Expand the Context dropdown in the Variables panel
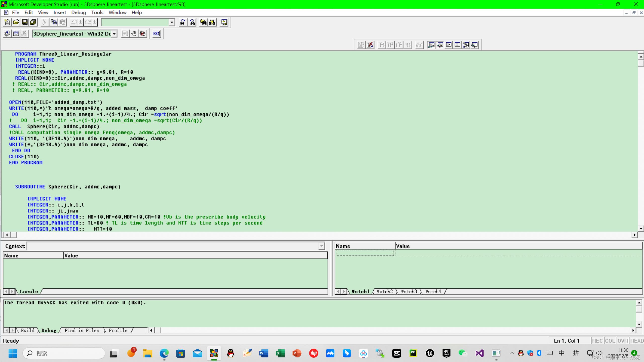The image size is (644, 362). pos(321,246)
